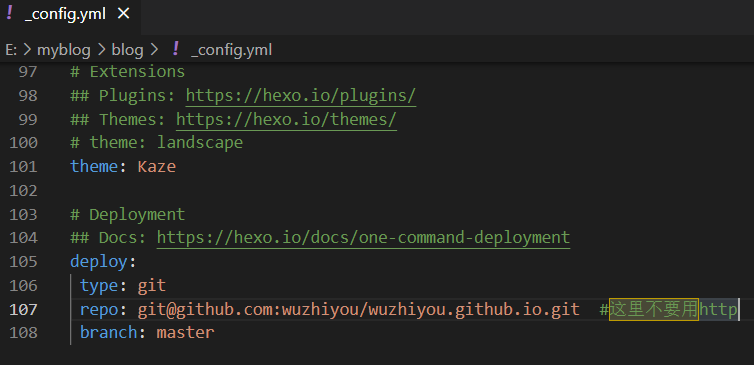Open the hexo.io/themes/ link

286,119
